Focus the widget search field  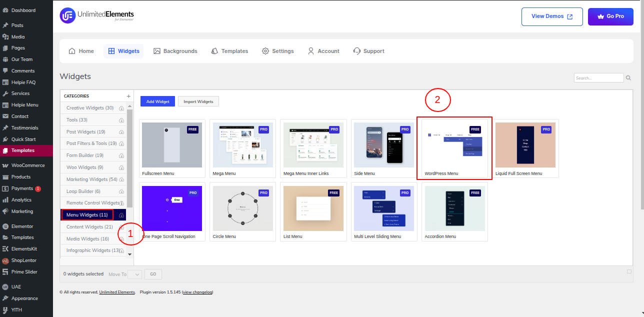(599, 78)
